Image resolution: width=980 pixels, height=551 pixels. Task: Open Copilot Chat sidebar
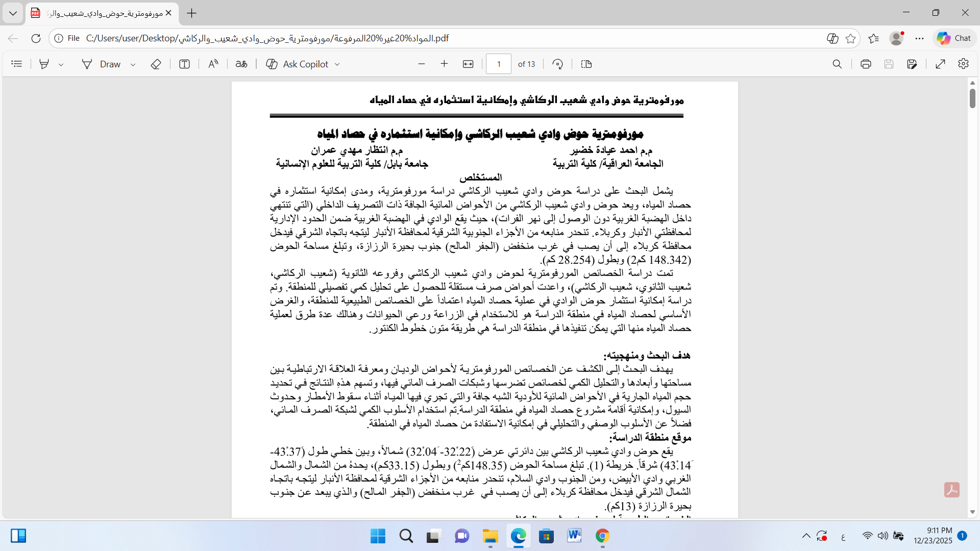click(954, 38)
